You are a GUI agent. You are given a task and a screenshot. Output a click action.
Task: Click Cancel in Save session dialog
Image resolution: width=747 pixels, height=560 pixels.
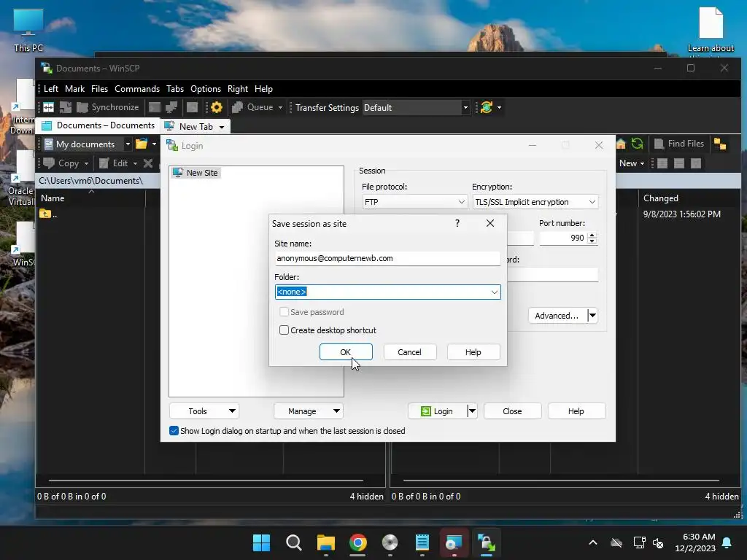(x=410, y=352)
